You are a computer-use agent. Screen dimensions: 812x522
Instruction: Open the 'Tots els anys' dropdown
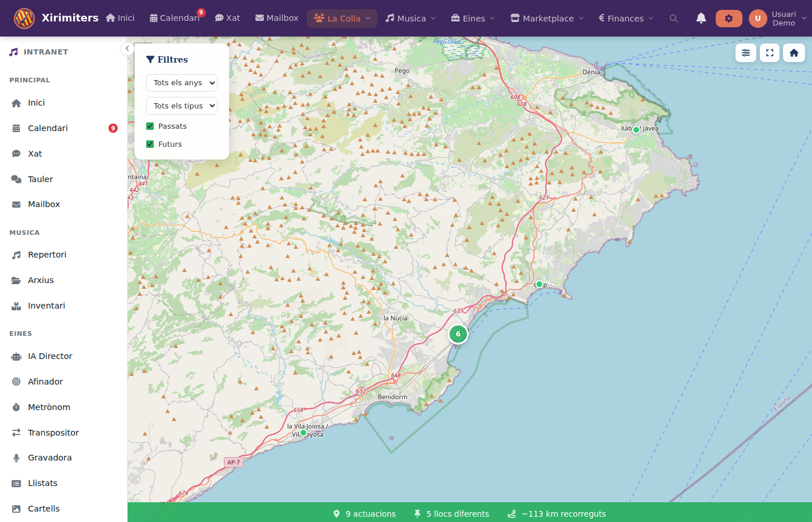pyautogui.click(x=182, y=82)
